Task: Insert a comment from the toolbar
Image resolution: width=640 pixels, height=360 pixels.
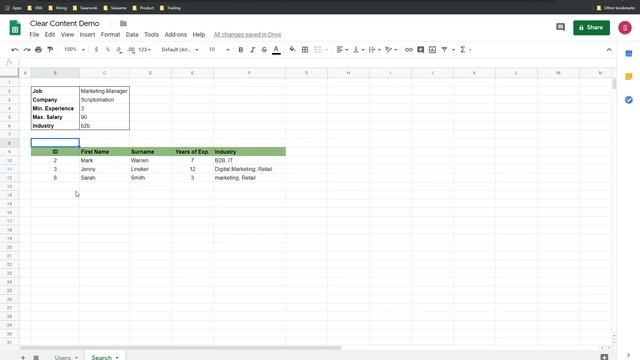Action: coord(420,50)
